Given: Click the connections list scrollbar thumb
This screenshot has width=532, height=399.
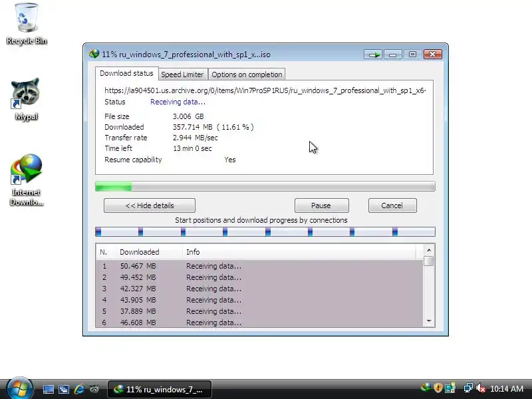Looking at the screenshot, I should click(429, 261).
